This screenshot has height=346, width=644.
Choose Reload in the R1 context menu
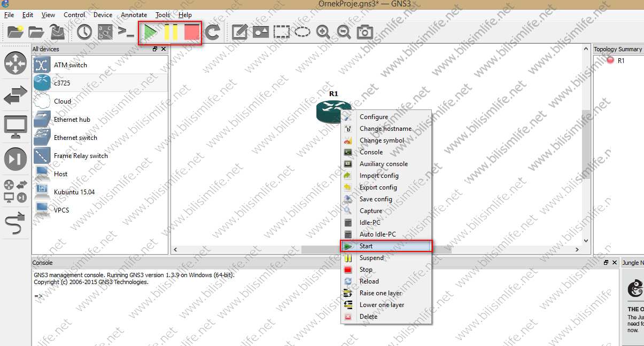(386, 281)
